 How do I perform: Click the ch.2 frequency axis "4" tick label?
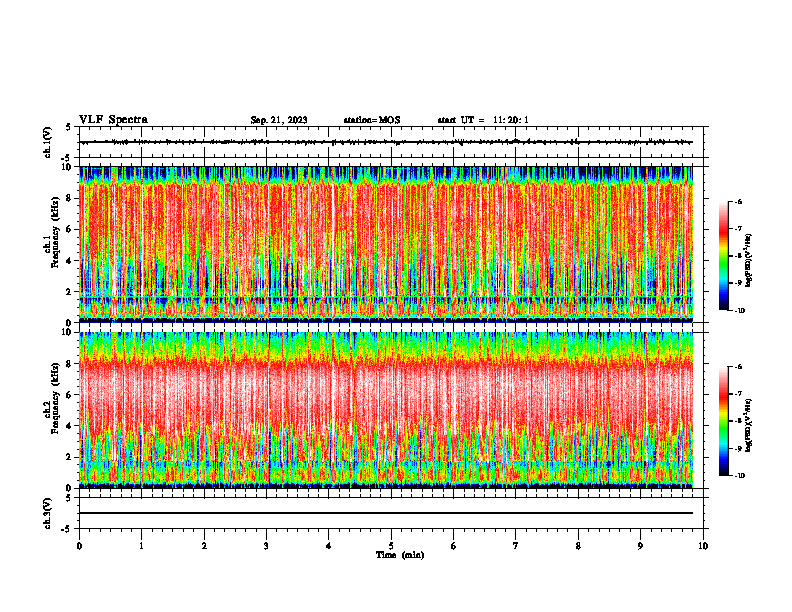pos(70,426)
